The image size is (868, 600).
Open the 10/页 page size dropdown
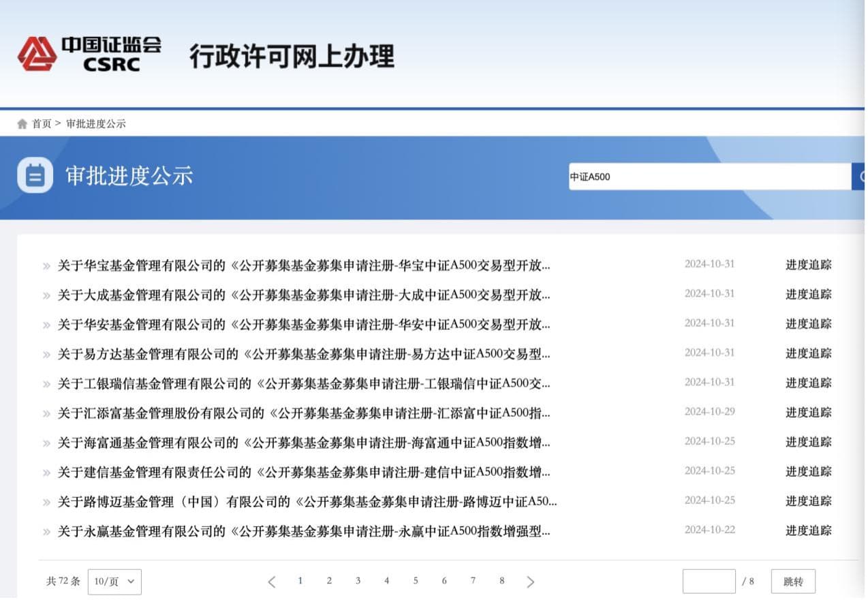click(114, 582)
